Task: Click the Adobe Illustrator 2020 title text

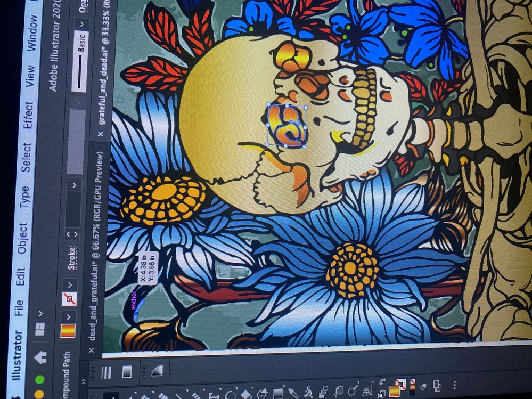Action: coord(55,45)
